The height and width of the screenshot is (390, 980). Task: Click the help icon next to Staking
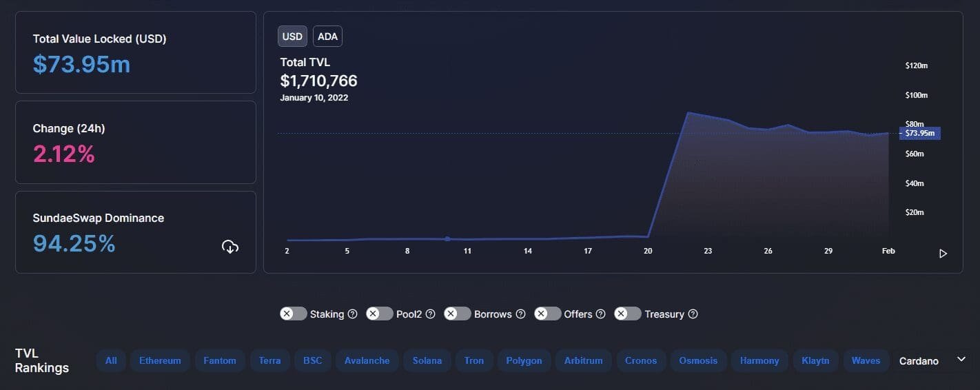[x=352, y=314]
